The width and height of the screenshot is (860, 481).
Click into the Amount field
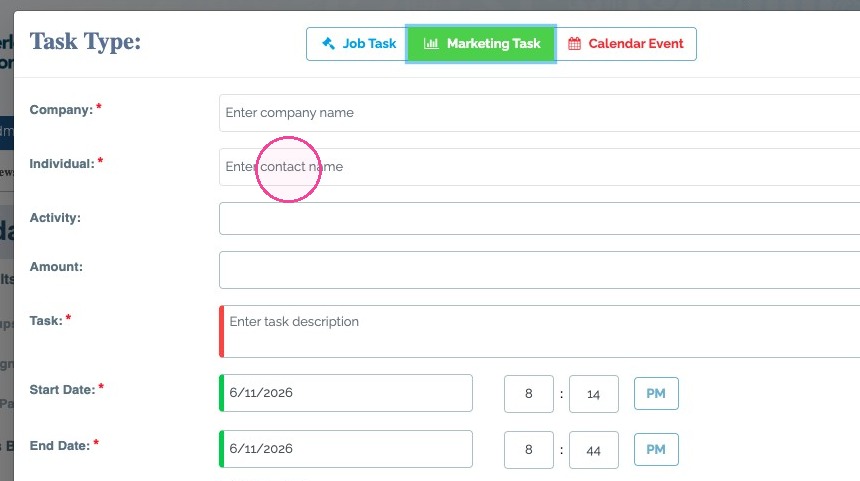point(539,270)
